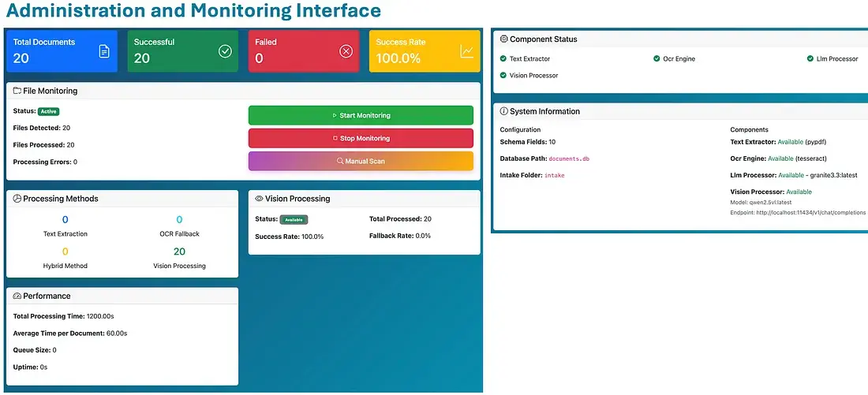The width and height of the screenshot is (868, 395).
Task: Click the gauge icon beside Performance
Action: click(x=17, y=296)
